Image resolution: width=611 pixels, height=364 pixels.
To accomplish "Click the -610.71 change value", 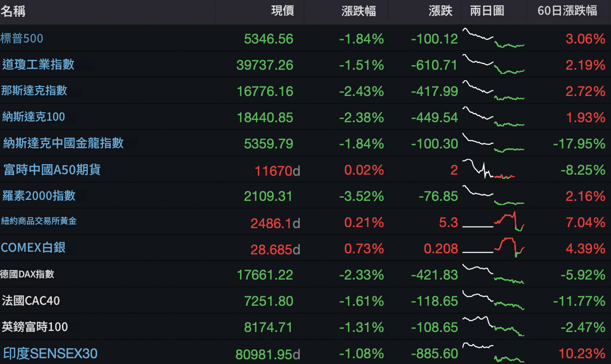I will (435, 65).
